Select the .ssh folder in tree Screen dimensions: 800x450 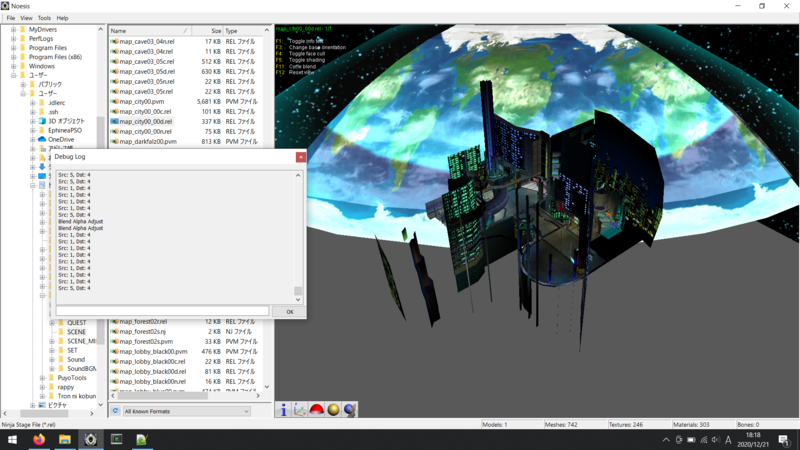click(x=53, y=112)
